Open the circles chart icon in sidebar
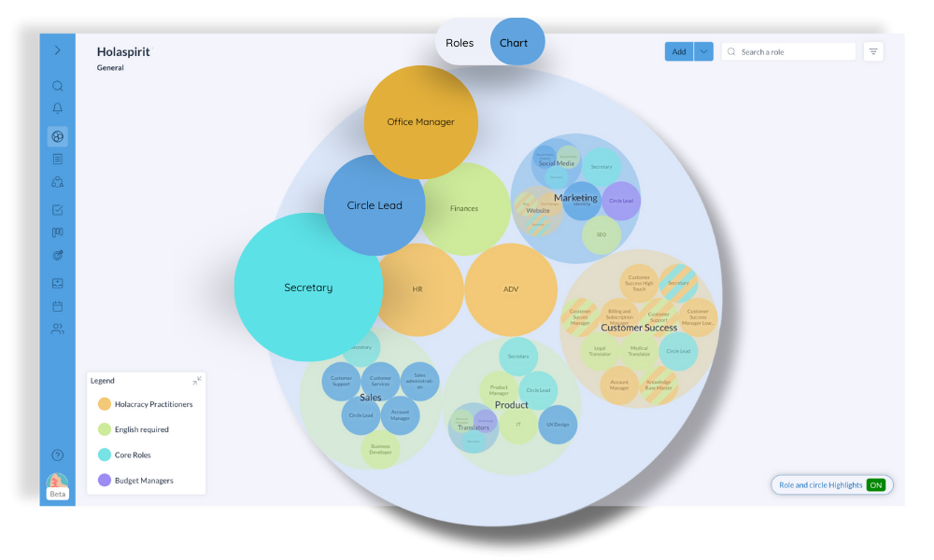 pos(57,136)
